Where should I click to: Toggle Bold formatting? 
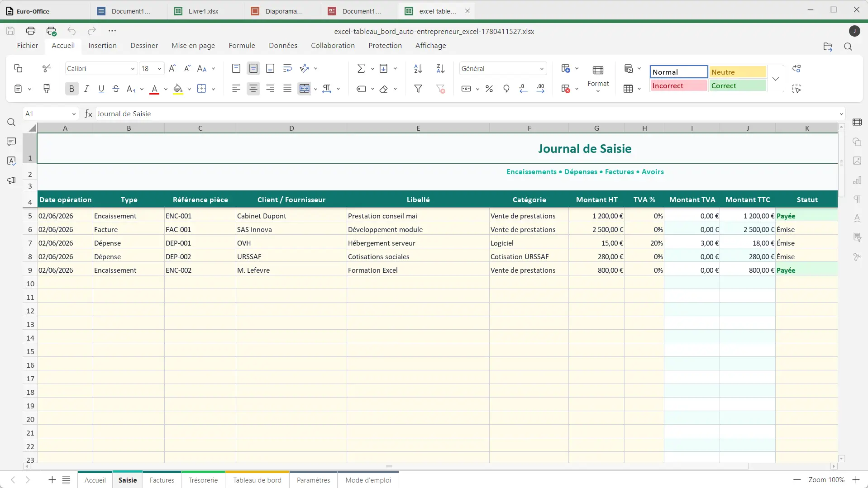click(72, 89)
